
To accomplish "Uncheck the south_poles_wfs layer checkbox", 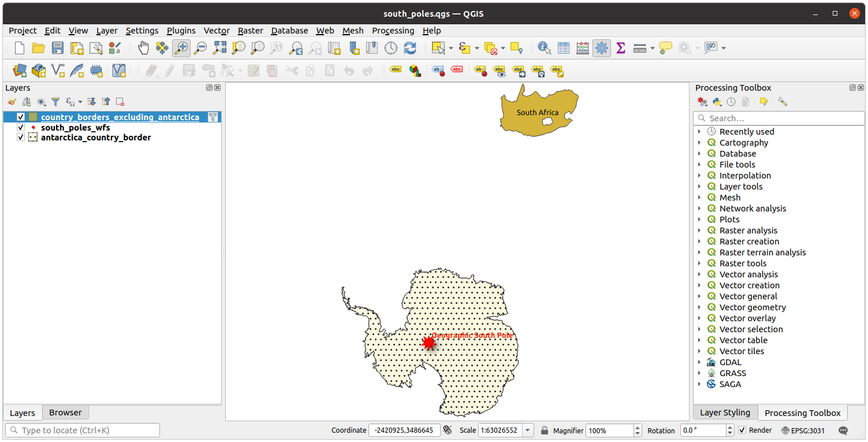I will pyautogui.click(x=21, y=127).
